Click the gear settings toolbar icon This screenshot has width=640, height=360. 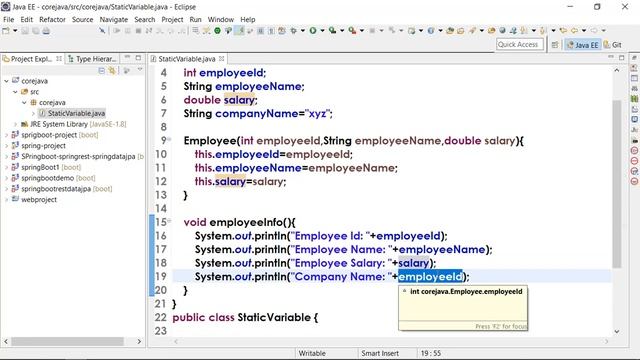tap(293, 31)
